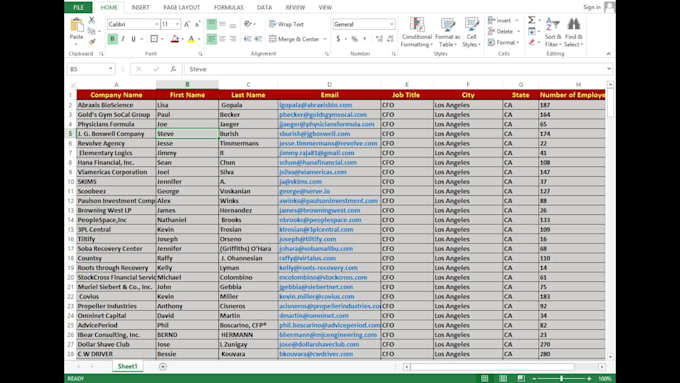
Task: Click the Decrease Decimal icon
Action: coord(390,39)
